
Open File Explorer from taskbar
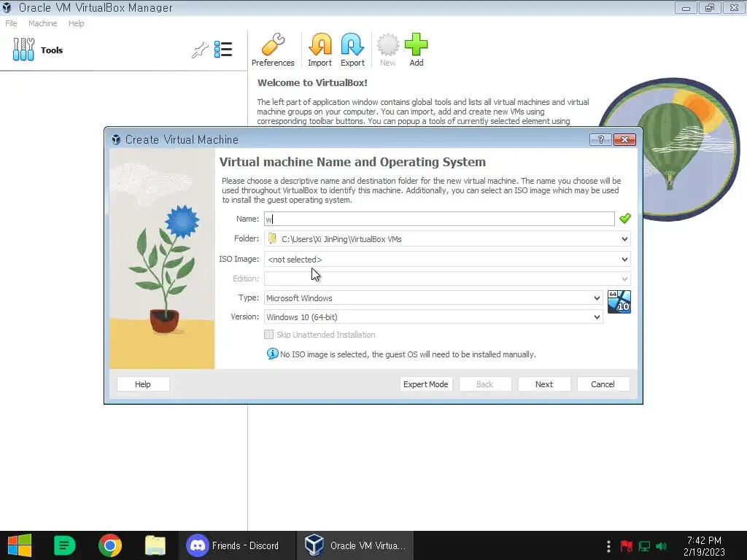pyautogui.click(x=155, y=545)
